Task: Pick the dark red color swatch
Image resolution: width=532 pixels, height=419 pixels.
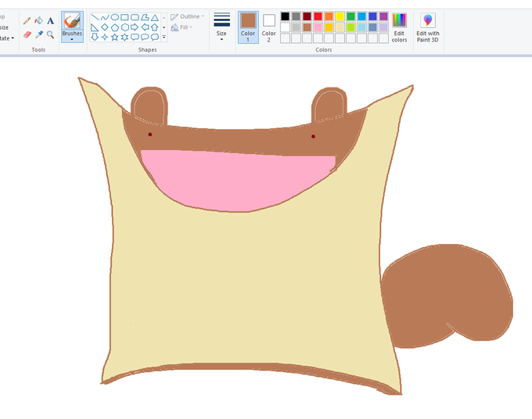Action: (307, 16)
